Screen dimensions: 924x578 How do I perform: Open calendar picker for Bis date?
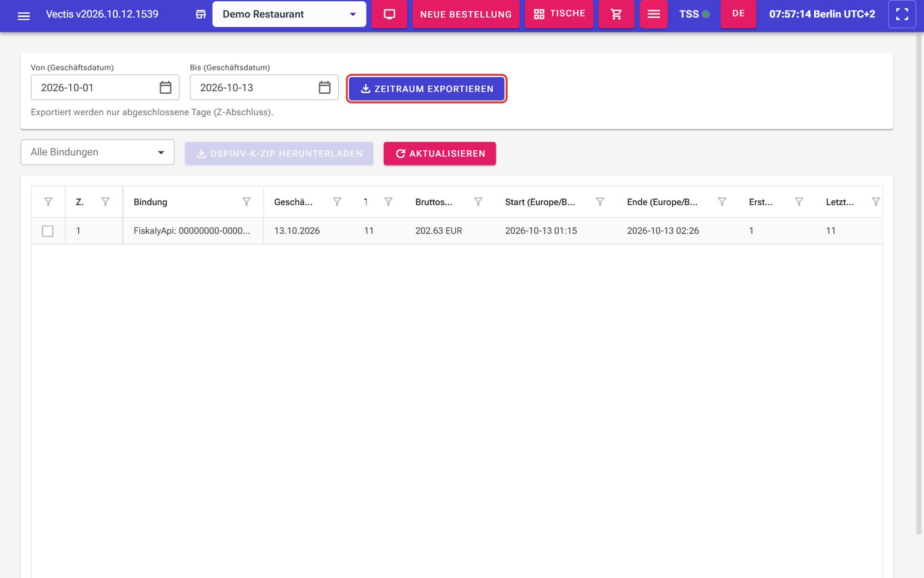(x=325, y=88)
